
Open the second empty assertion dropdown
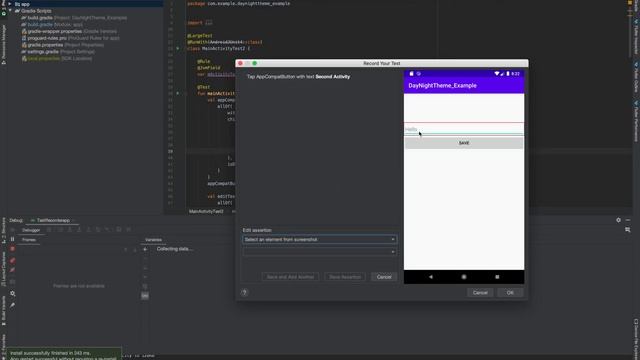click(x=320, y=252)
